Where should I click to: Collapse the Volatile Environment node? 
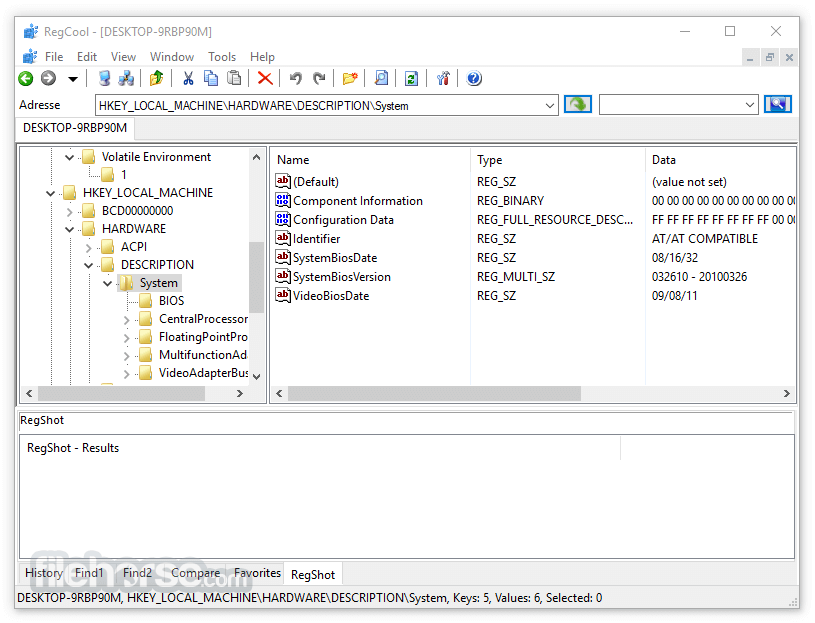pos(69,157)
